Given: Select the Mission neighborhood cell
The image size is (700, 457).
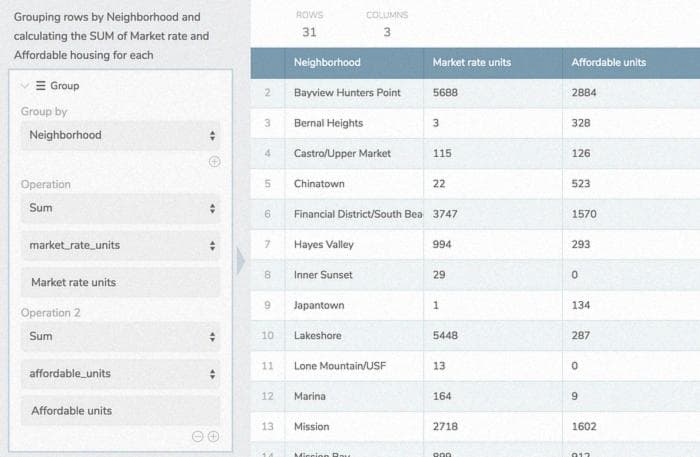Looking at the screenshot, I should (354, 427).
